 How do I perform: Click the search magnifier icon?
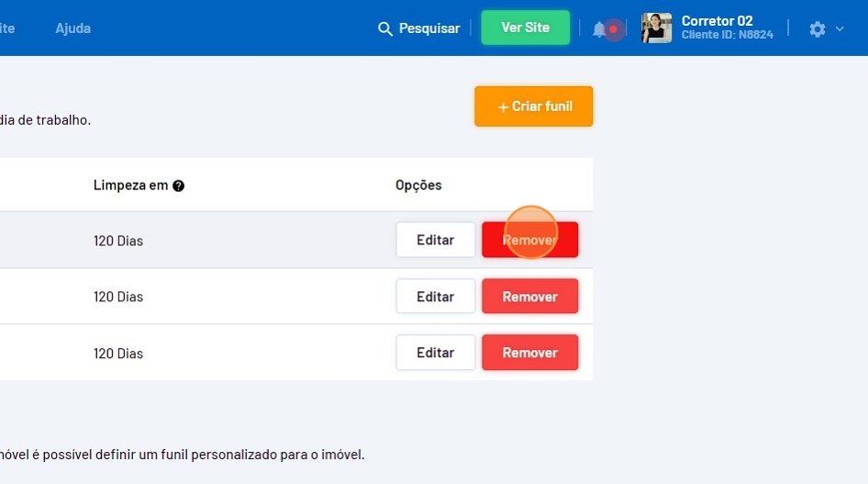click(x=384, y=28)
